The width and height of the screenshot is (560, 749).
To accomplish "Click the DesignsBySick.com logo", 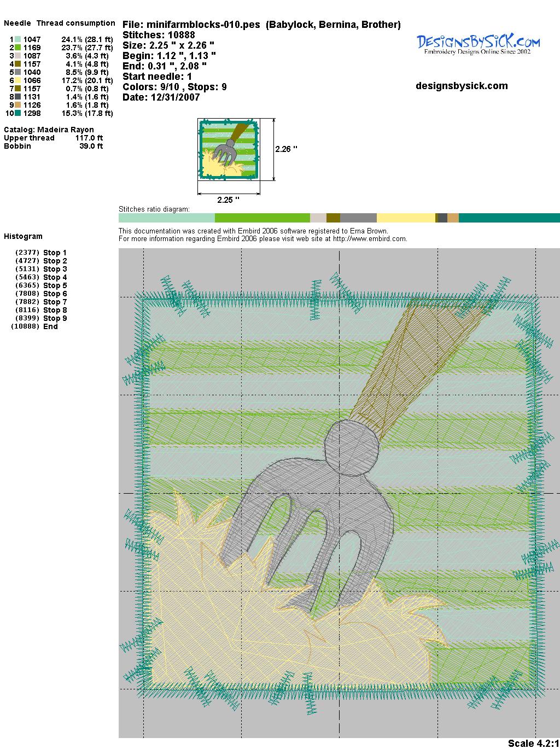I will click(479, 44).
